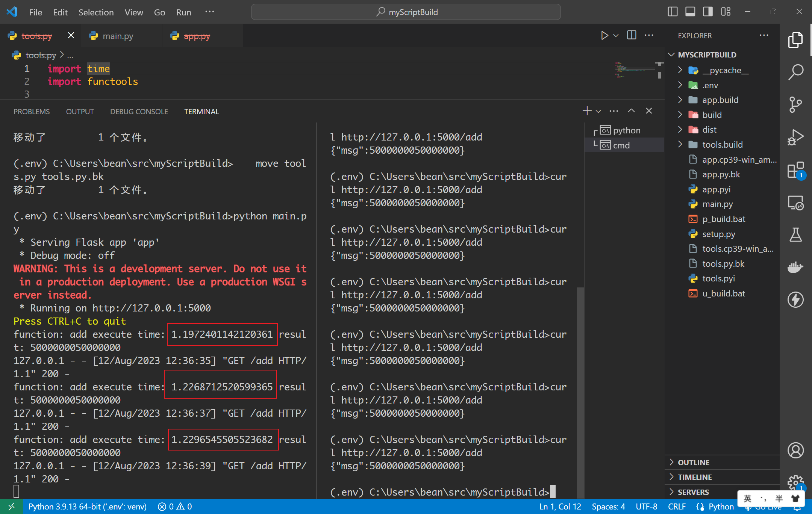Screen dimensions: 812x514
Task: Open the Selection menu
Action: 96,12
